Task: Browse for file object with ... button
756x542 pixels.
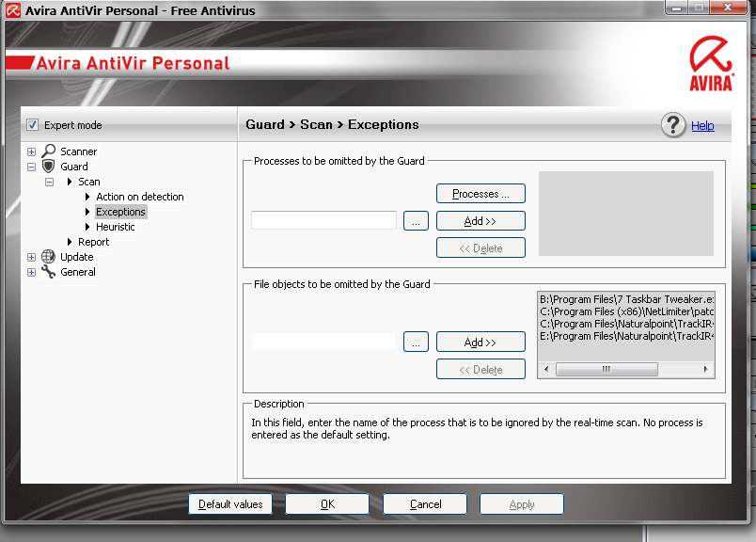Action: click(x=416, y=343)
